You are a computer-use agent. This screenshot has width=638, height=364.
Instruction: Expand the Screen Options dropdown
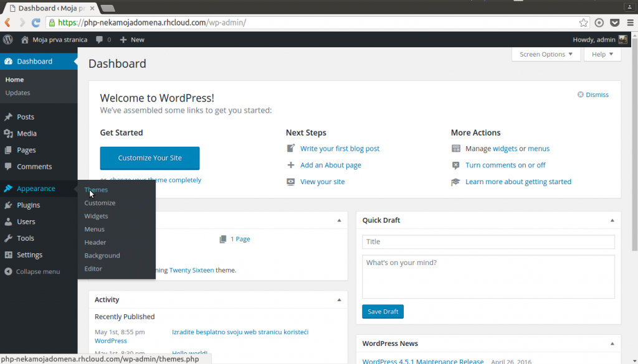click(x=546, y=54)
